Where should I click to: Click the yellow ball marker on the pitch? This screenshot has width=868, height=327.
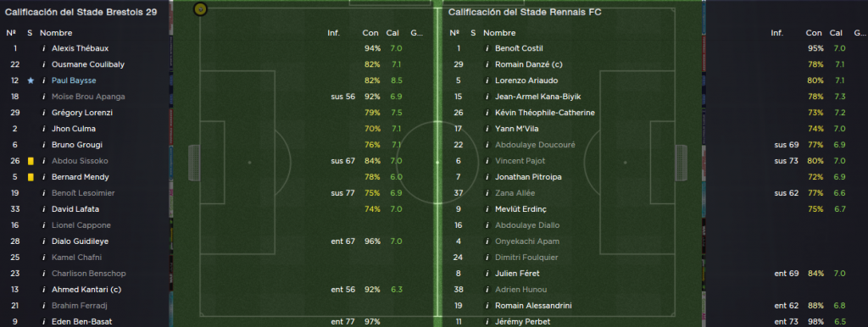point(200,8)
